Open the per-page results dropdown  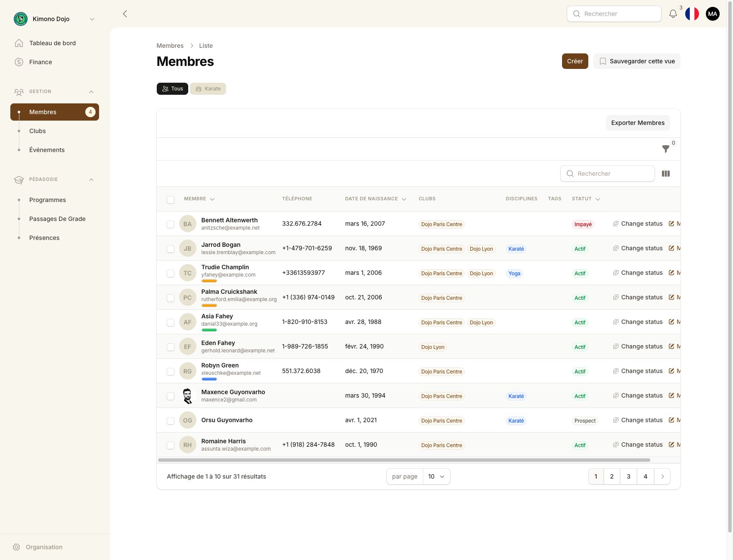point(436,476)
